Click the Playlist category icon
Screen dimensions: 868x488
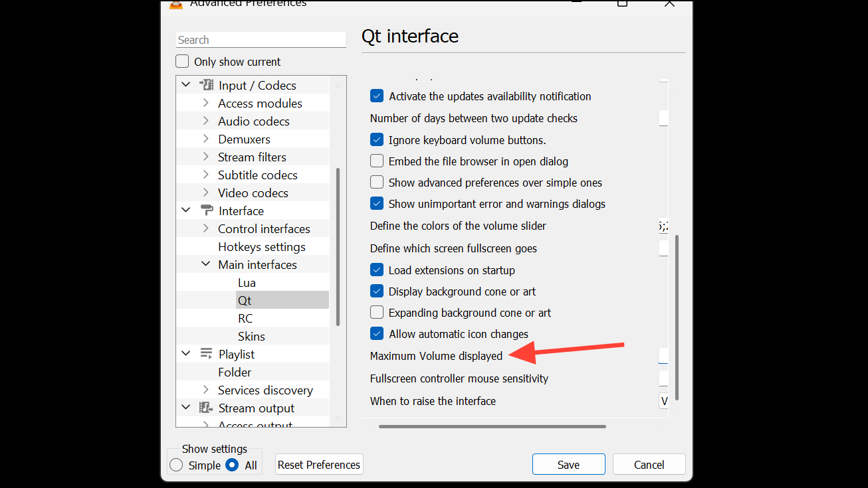(x=207, y=354)
